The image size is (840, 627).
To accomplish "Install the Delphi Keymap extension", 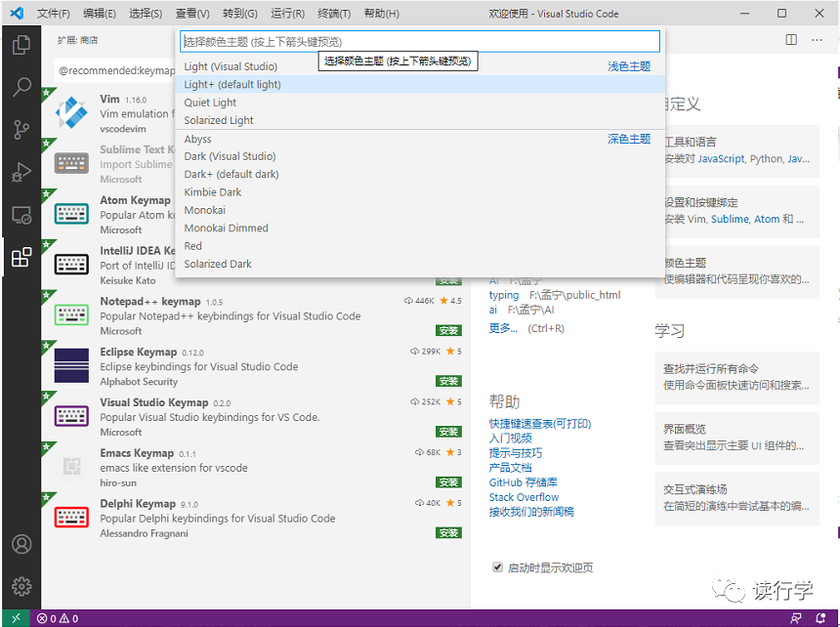I will point(448,533).
